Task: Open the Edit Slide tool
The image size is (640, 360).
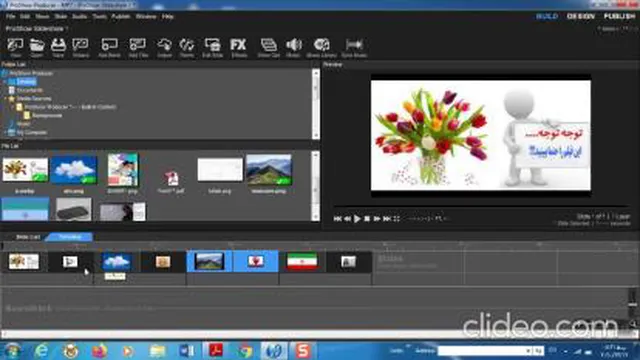Action: (213, 47)
